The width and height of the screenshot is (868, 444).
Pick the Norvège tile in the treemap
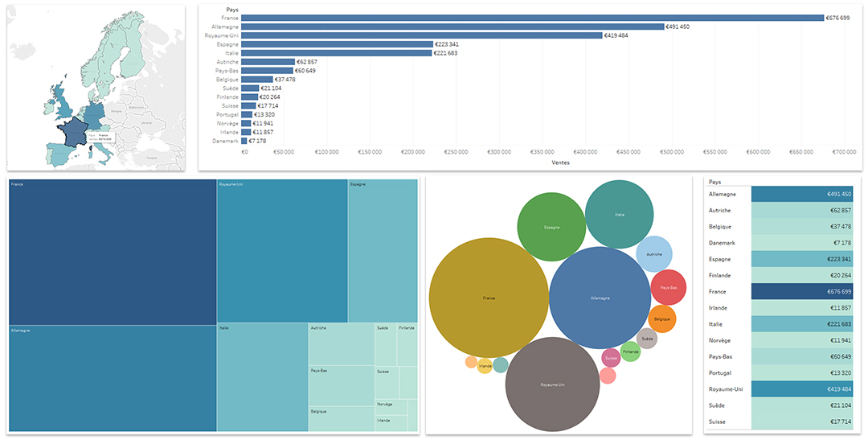(391, 407)
